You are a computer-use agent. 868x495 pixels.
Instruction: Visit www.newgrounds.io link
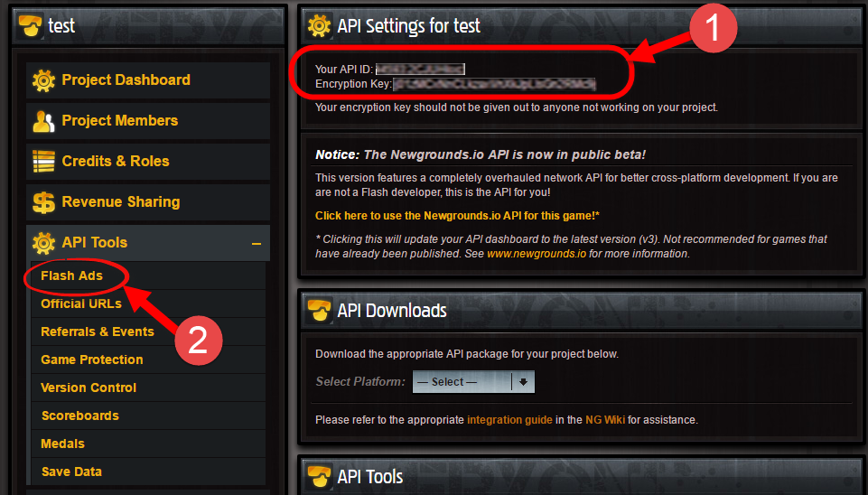tap(537, 254)
